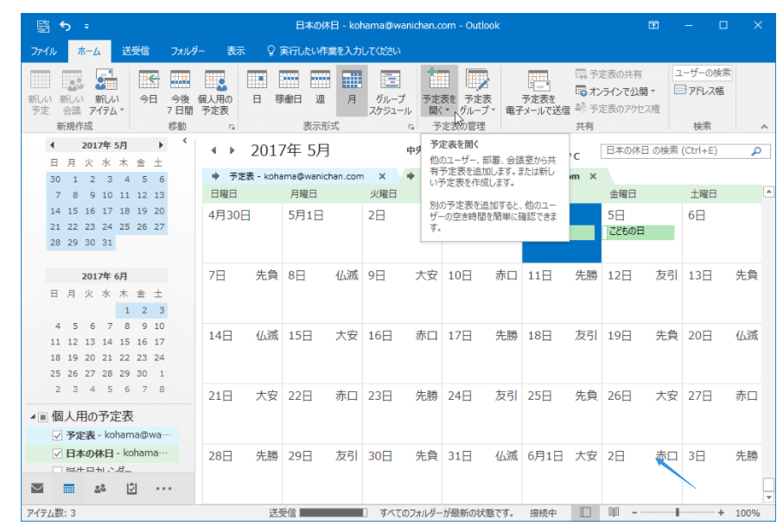Click the Ribbon Display Options icon
Screen dimensions: 777x532
click(x=653, y=25)
